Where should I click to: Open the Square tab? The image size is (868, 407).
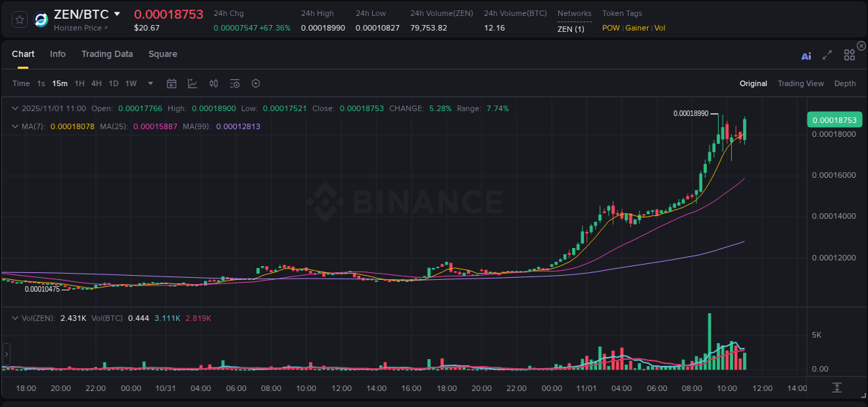(x=162, y=53)
